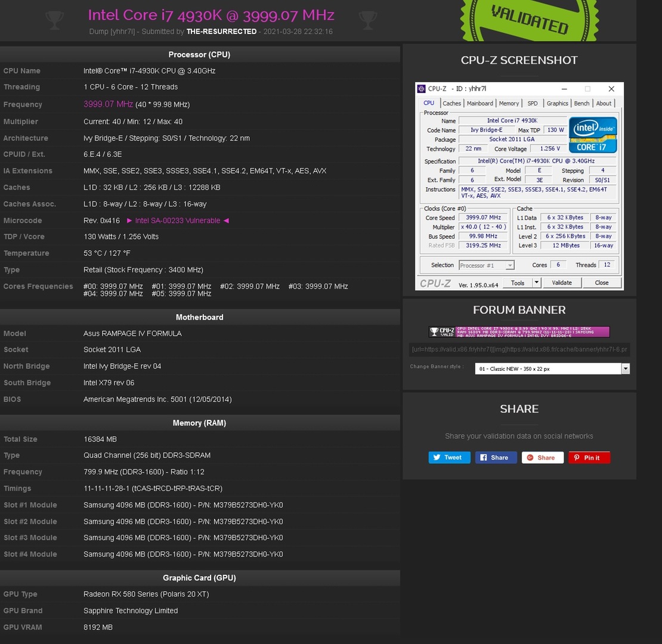
Task: Switch to the Graphics tab
Action: coord(557,103)
